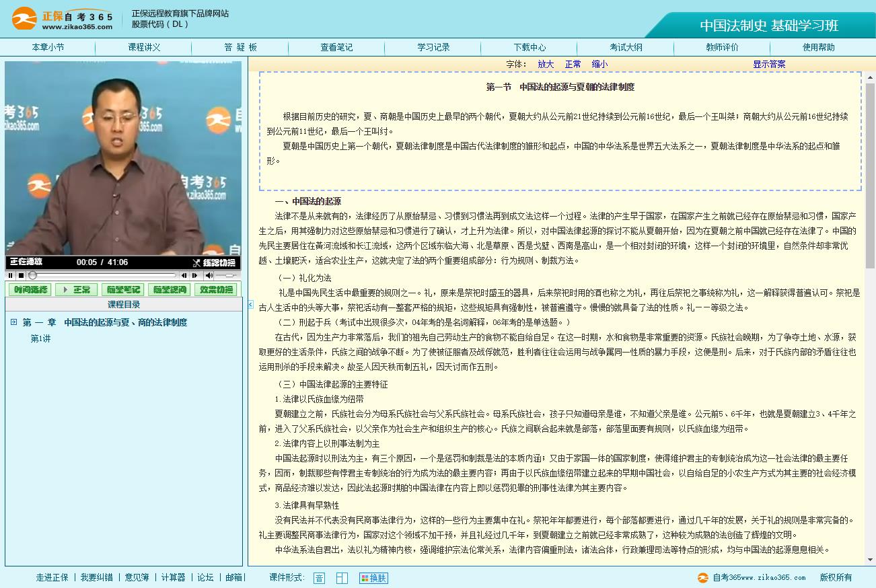Click section title 第一节 中国法的起源与夏朝的法律制度
This screenshot has height=588, width=876.
pos(560,87)
